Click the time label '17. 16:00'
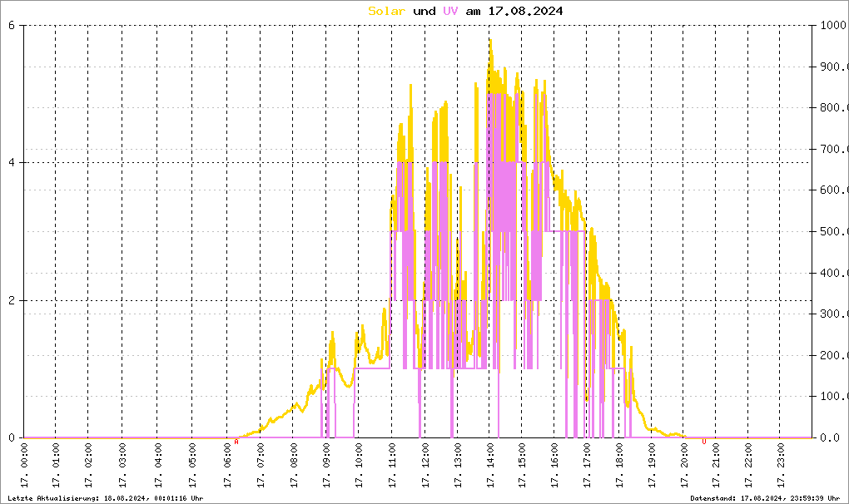The height and width of the screenshot is (504, 849). (554, 465)
